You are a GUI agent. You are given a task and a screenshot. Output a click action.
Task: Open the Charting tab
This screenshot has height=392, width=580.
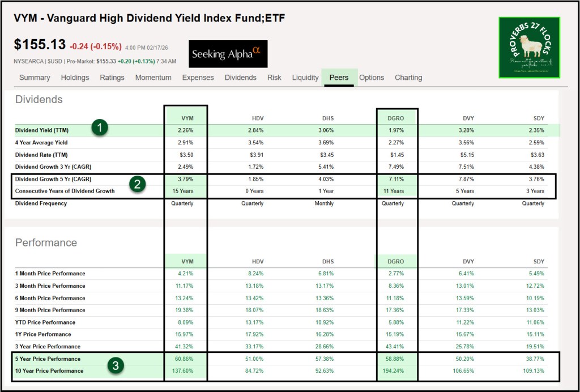[408, 78]
